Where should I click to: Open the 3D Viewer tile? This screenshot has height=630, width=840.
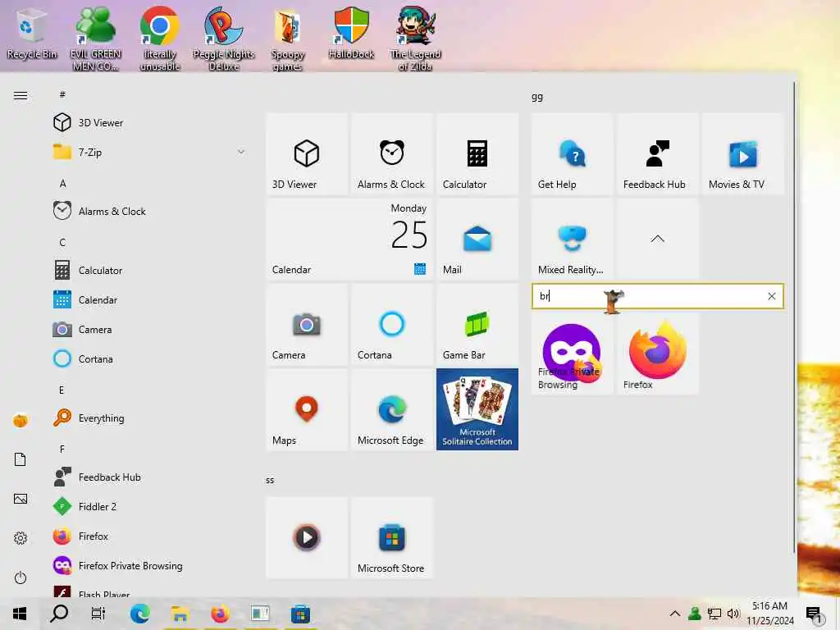pyautogui.click(x=307, y=153)
